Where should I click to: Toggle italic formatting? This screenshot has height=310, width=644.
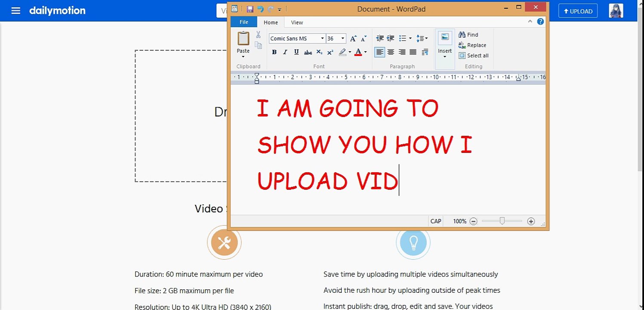[285, 52]
